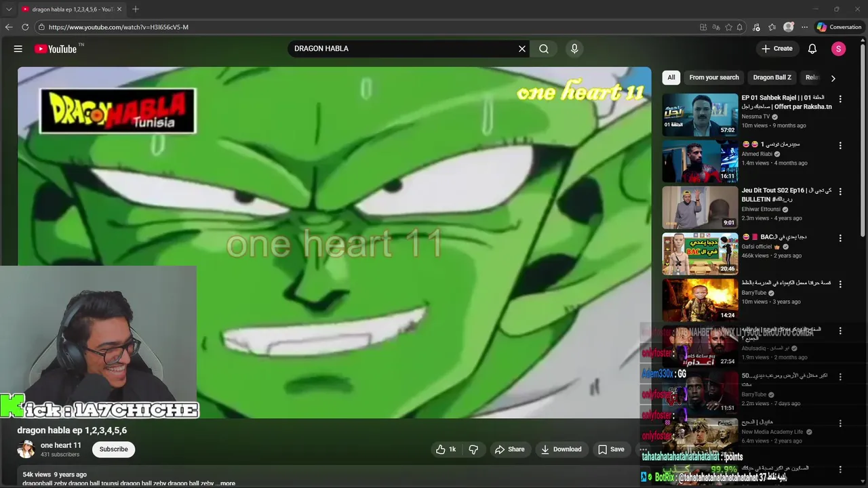
Task: Open Jeu Dit Tout S02 Ep16 thumbnail
Action: [700, 207]
